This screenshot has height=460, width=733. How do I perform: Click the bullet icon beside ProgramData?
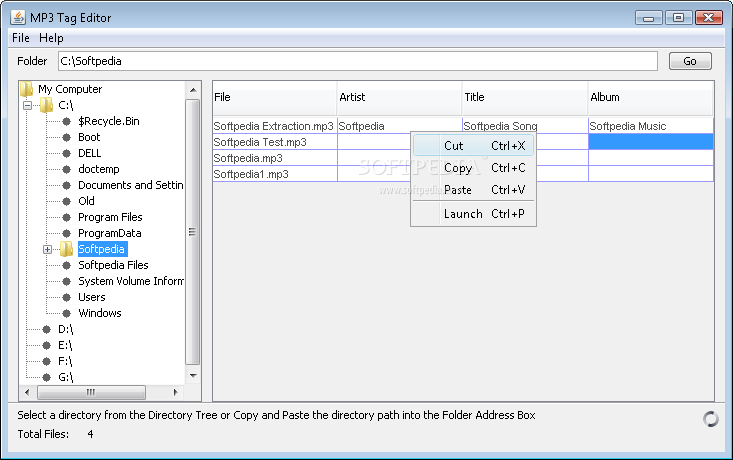(x=66, y=233)
